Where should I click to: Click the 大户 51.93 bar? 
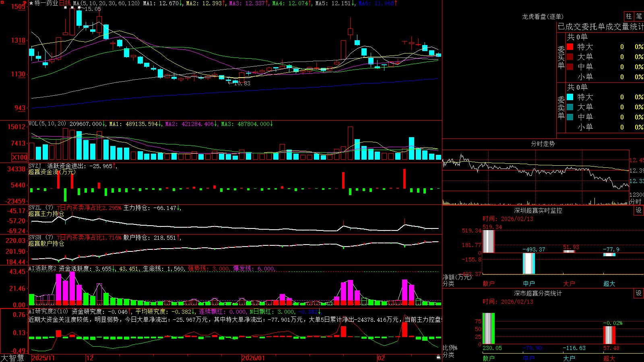[569, 251]
